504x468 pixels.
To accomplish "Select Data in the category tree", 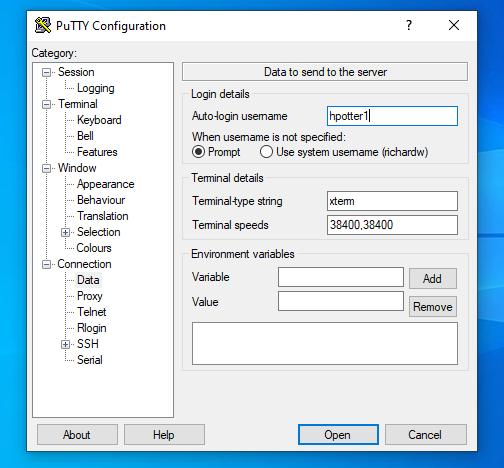I will [x=88, y=280].
